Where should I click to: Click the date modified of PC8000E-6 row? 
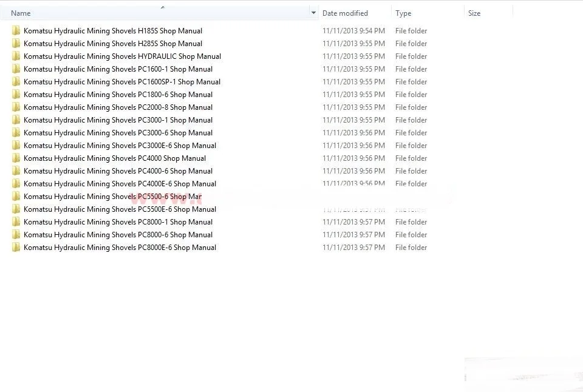(353, 248)
